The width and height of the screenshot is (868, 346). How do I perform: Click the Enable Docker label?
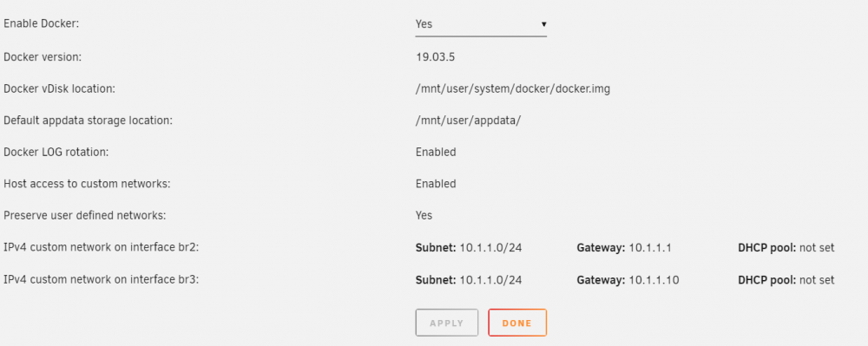[42, 24]
